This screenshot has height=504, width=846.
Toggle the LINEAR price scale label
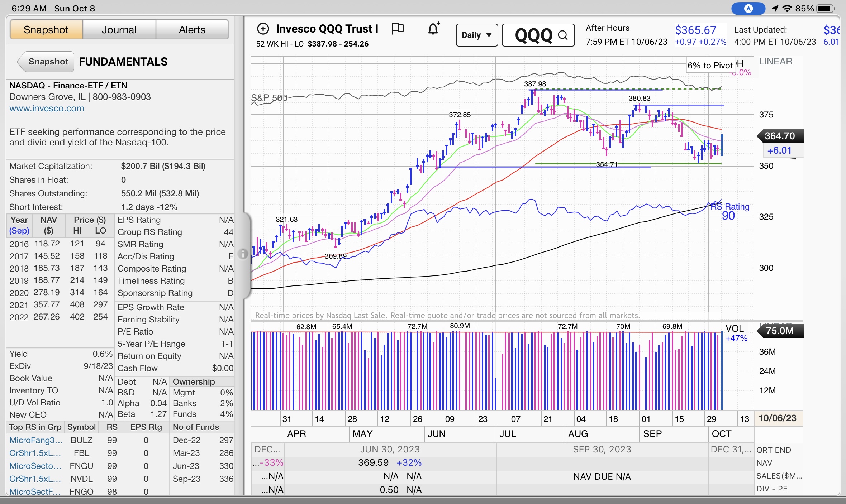(x=775, y=61)
